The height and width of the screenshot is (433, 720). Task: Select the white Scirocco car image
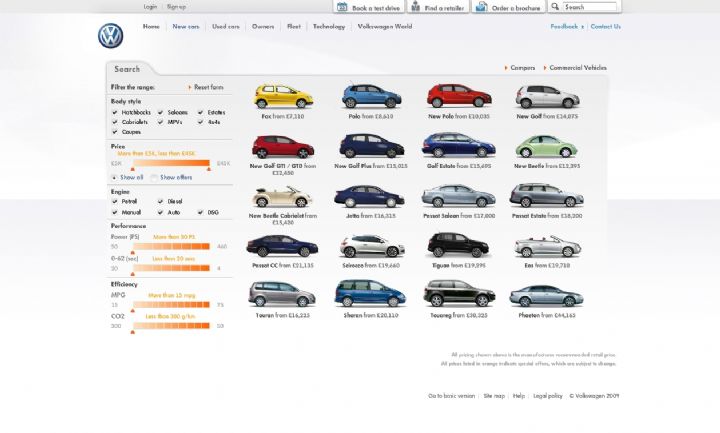[x=372, y=246]
